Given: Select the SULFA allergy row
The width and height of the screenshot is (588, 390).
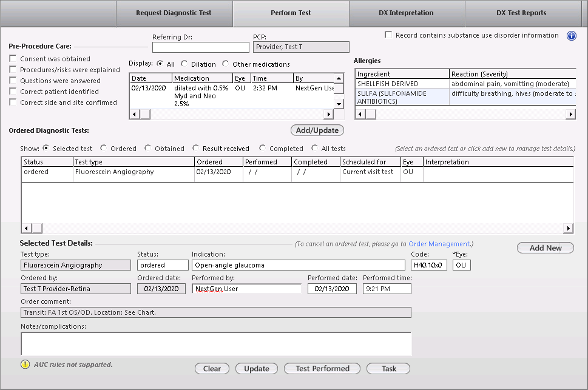Looking at the screenshot, I should [x=465, y=97].
